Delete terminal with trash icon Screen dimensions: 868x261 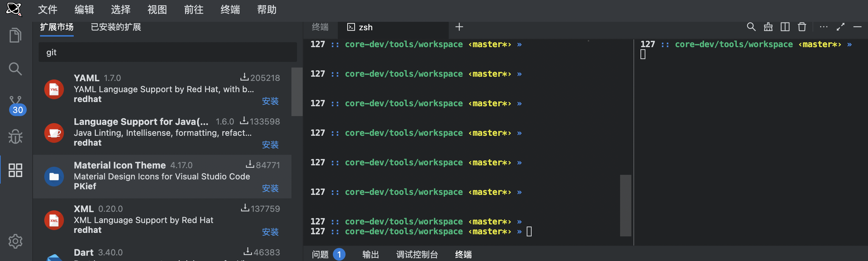point(802,27)
